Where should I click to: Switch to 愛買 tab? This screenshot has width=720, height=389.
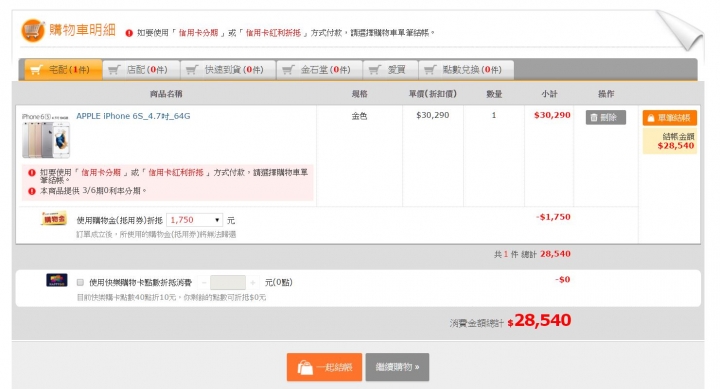(x=390, y=70)
